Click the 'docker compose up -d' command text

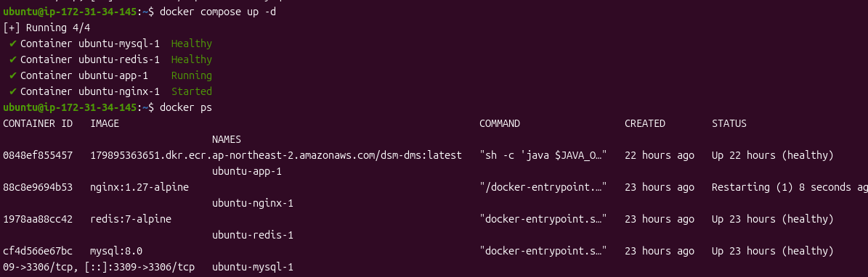(x=218, y=12)
